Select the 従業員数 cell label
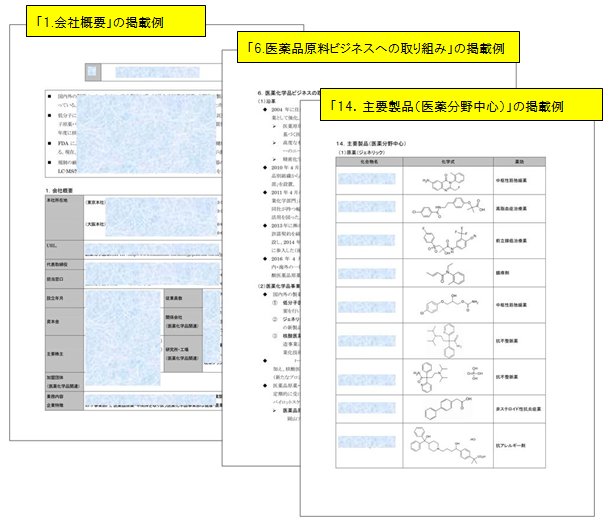Image resolution: width=610 pixels, height=522 pixels. (x=174, y=298)
